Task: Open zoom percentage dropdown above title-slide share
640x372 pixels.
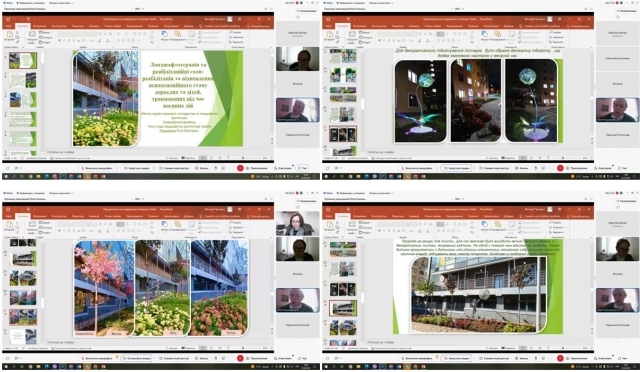Action: pyautogui.click(x=139, y=9)
